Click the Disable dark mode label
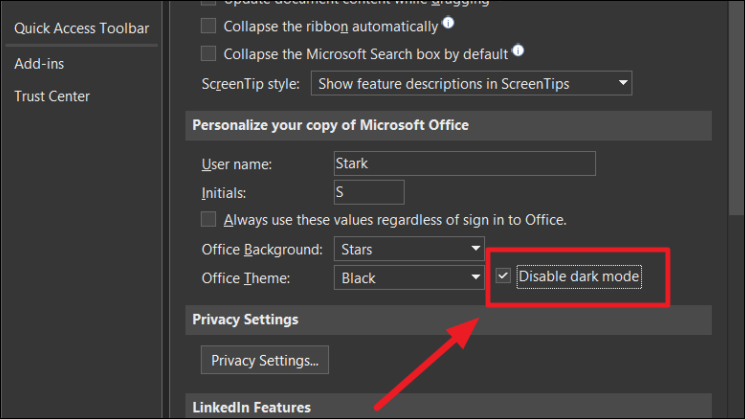Viewport: 745px width, 419px height. click(x=579, y=276)
